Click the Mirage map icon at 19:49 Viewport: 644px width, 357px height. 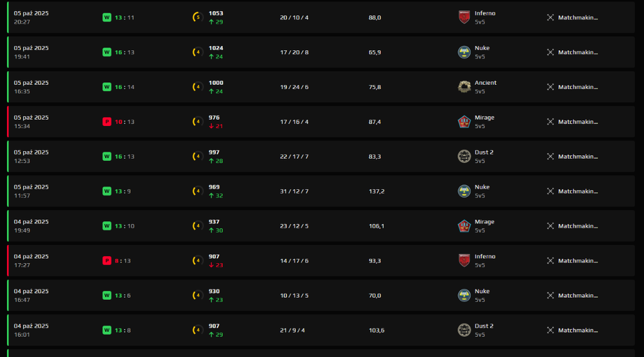pos(464,226)
